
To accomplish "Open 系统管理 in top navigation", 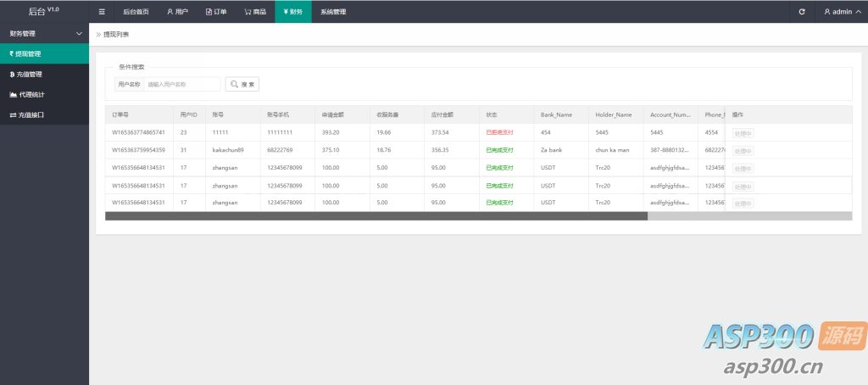I will (x=333, y=12).
